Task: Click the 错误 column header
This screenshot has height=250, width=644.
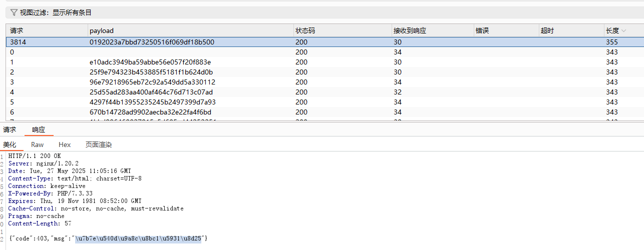Action: click(x=482, y=31)
